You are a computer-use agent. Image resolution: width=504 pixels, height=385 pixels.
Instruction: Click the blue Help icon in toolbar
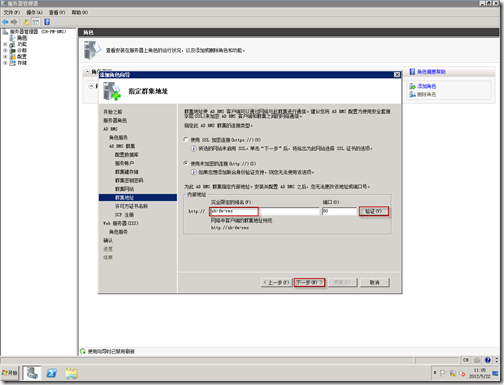(47, 22)
